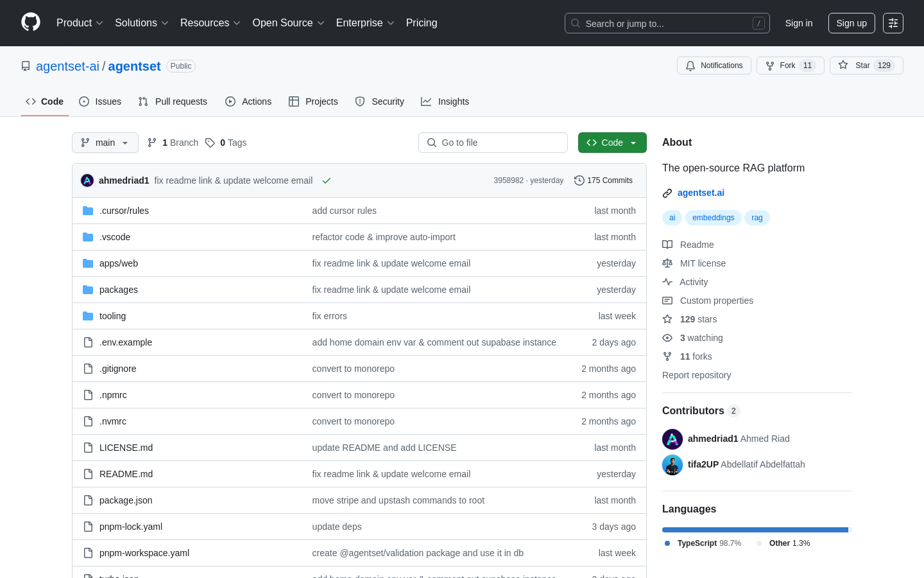Image resolution: width=924 pixels, height=578 pixels.
Task: Click the README.md file icon
Action: pyautogui.click(x=88, y=474)
